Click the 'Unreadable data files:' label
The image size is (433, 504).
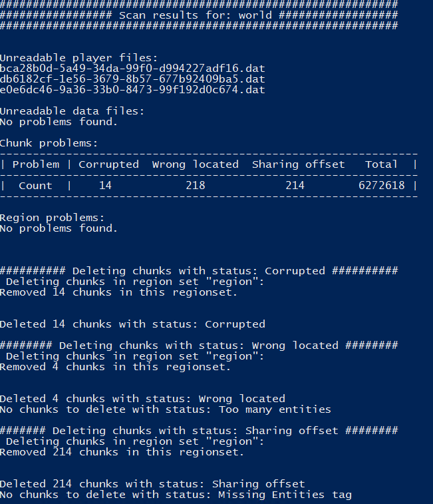click(x=72, y=111)
